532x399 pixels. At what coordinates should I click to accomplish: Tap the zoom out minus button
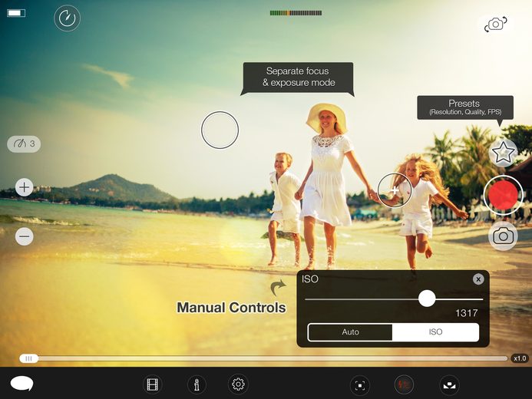click(24, 236)
